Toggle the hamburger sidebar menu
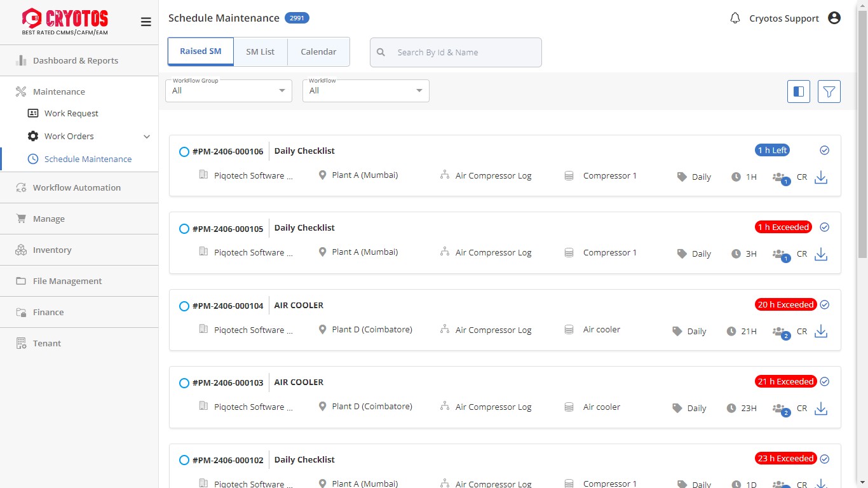 pyautogui.click(x=146, y=22)
